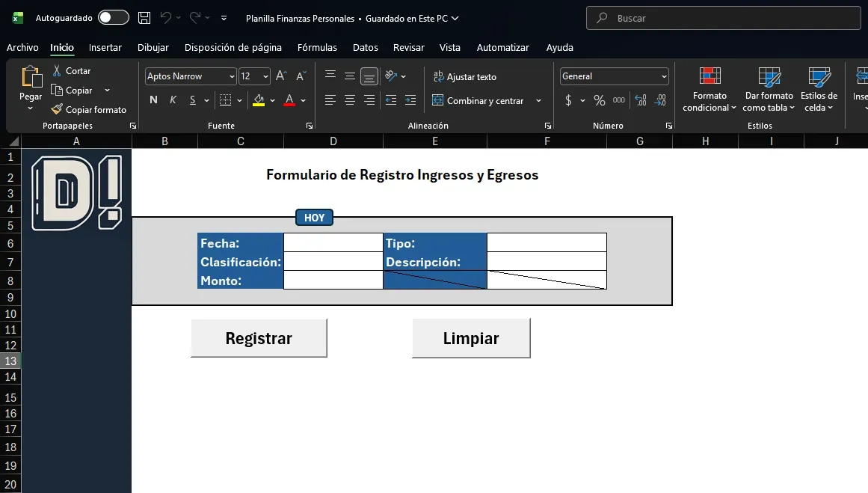The width and height of the screenshot is (868, 493).
Task: Open the font size dropdown
Action: [x=265, y=76]
